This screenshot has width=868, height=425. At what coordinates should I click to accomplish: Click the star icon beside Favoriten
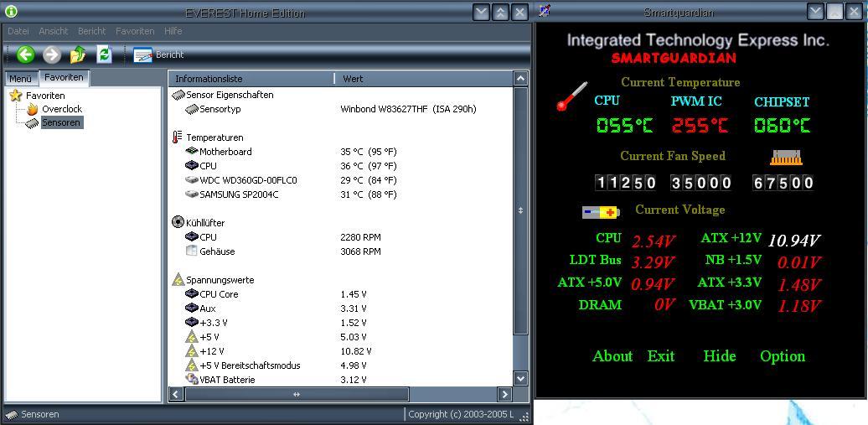pos(16,96)
